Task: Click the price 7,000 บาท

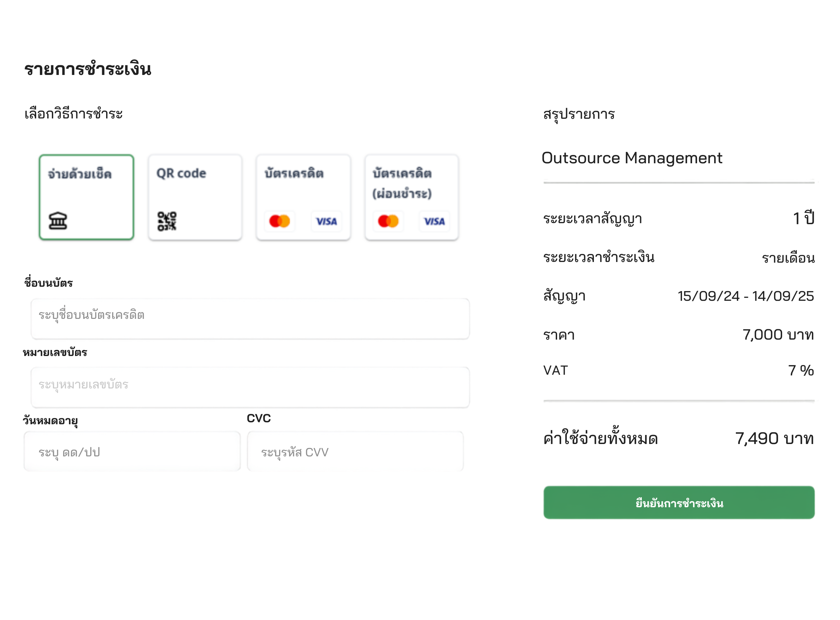Action: (778, 335)
